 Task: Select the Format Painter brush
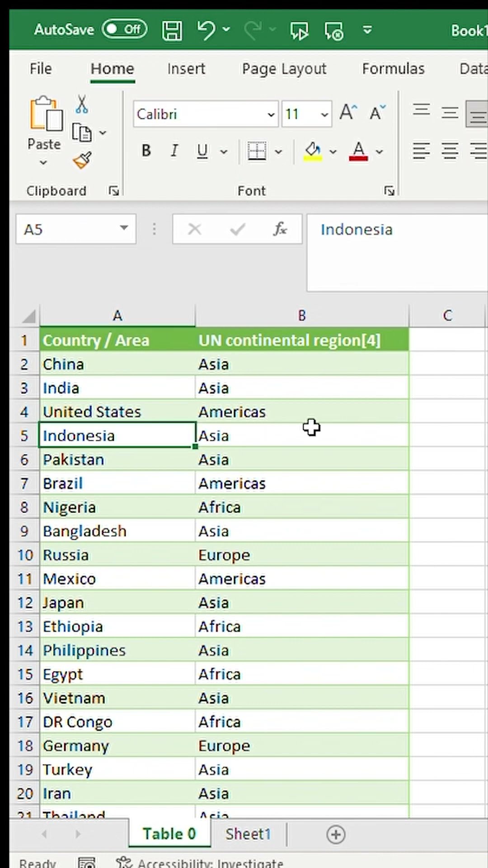pos(82,160)
